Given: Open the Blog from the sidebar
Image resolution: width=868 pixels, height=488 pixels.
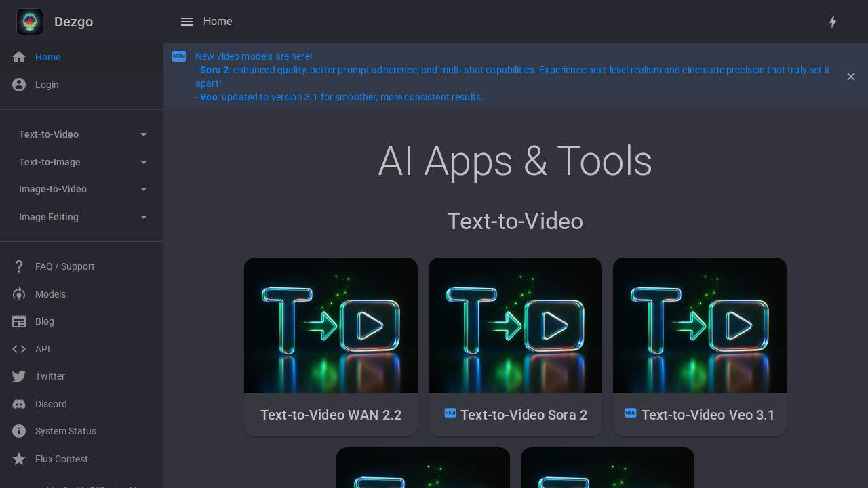Looking at the screenshot, I should [x=45, y=321].
